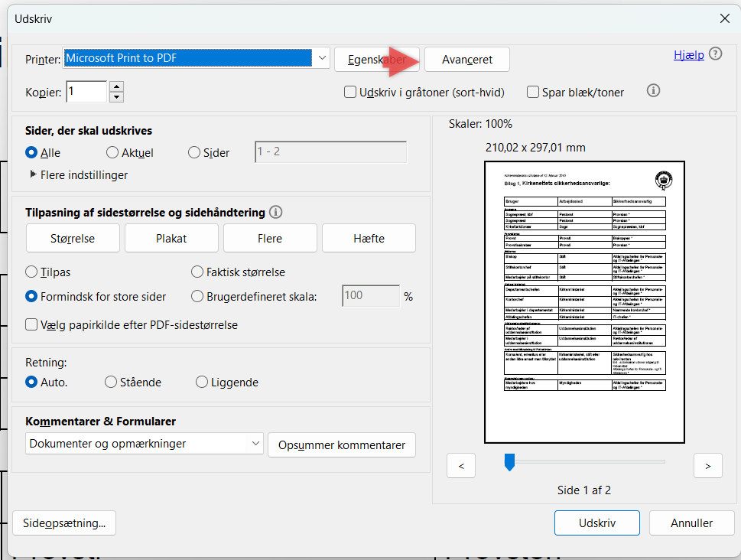Decrease Kopier using the down stepper arrow
This screenshot has width=741, height=560.
tap(115, 96)
